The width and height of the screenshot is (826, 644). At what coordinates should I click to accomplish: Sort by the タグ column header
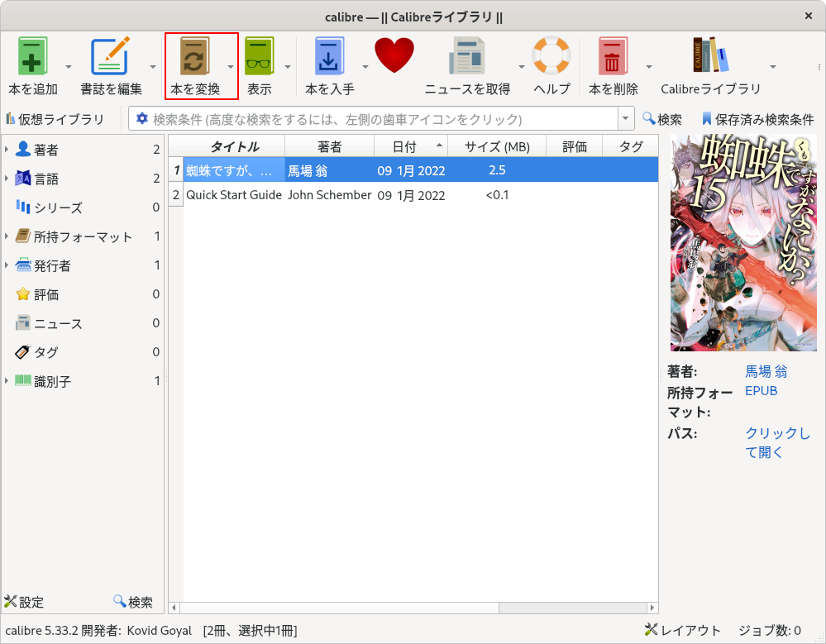coord(630,146)
